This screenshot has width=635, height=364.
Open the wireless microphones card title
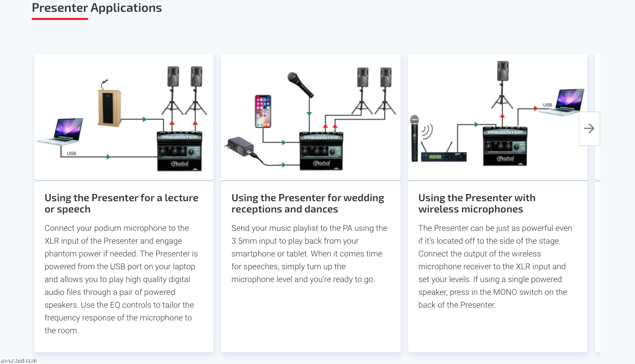click(477, 203)
